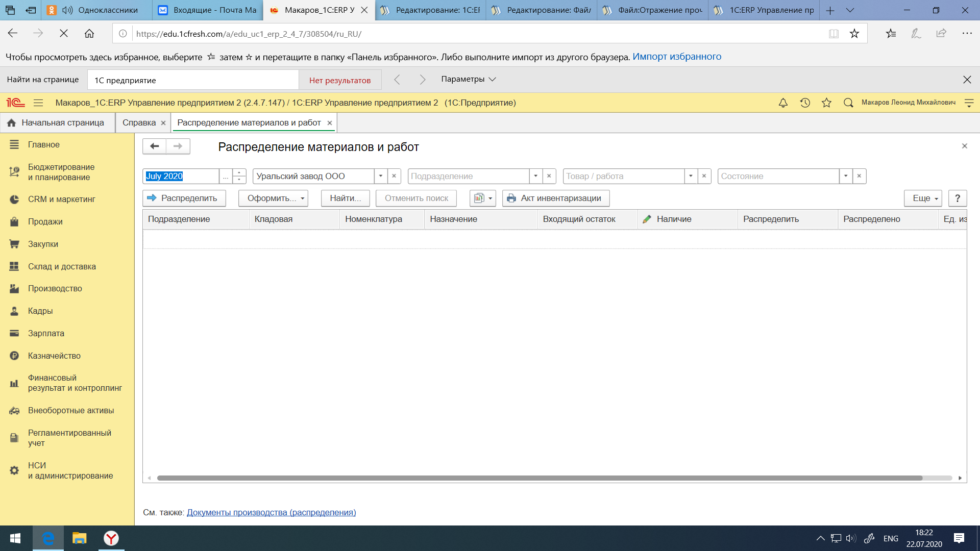Open Параметры find-on-page dropdown

[468, 79]
